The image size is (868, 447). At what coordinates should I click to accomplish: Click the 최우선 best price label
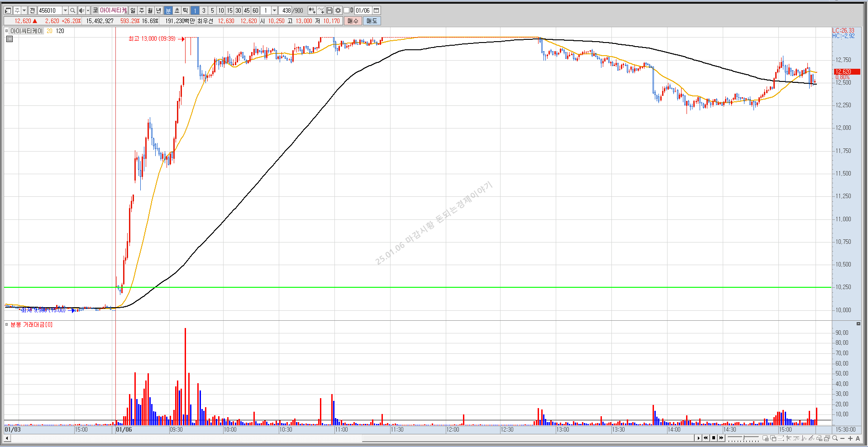pos(205,21)
